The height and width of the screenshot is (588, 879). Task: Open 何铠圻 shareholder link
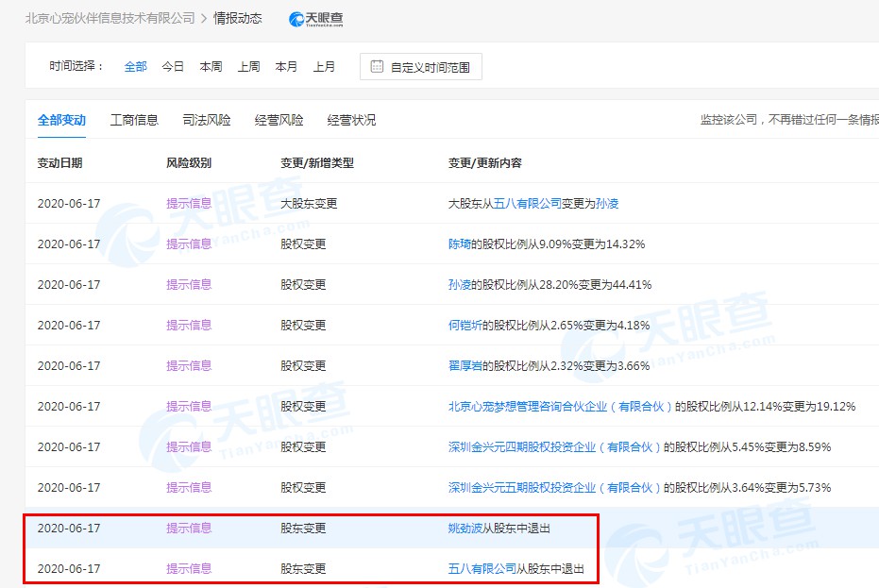click(x=465, y=325)
